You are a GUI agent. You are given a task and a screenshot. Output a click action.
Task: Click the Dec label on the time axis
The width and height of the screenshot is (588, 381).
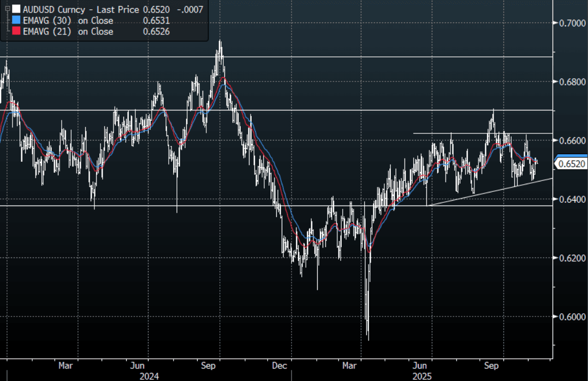pyautogui.click(x=279, y=365)
